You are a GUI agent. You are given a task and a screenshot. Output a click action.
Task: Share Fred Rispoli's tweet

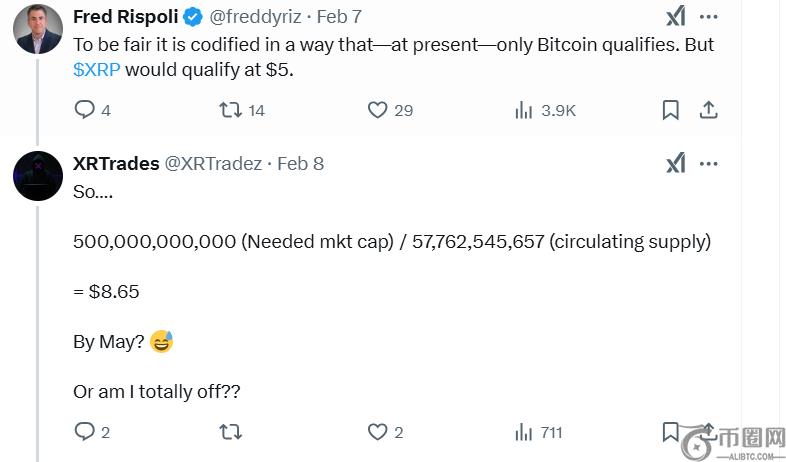click(x=708, y=110)
